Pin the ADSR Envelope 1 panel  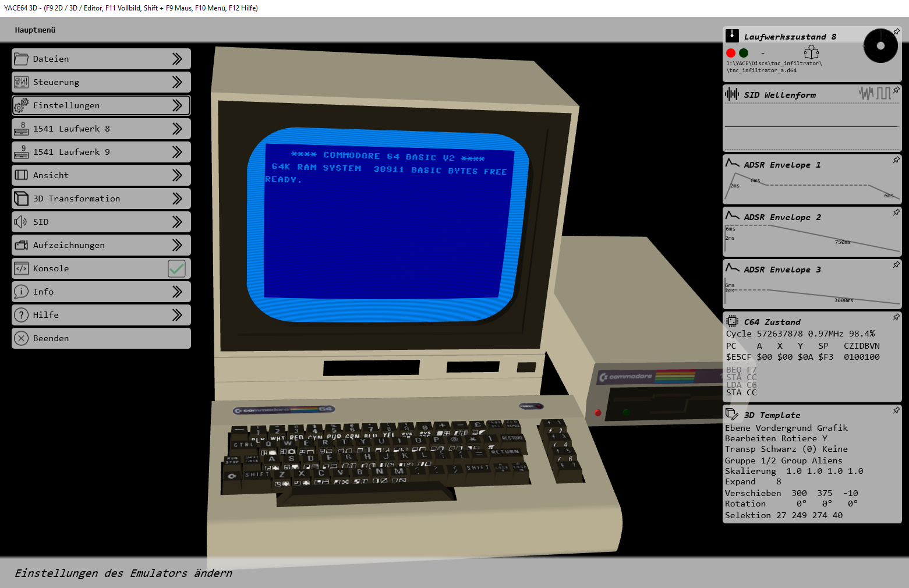897,160
